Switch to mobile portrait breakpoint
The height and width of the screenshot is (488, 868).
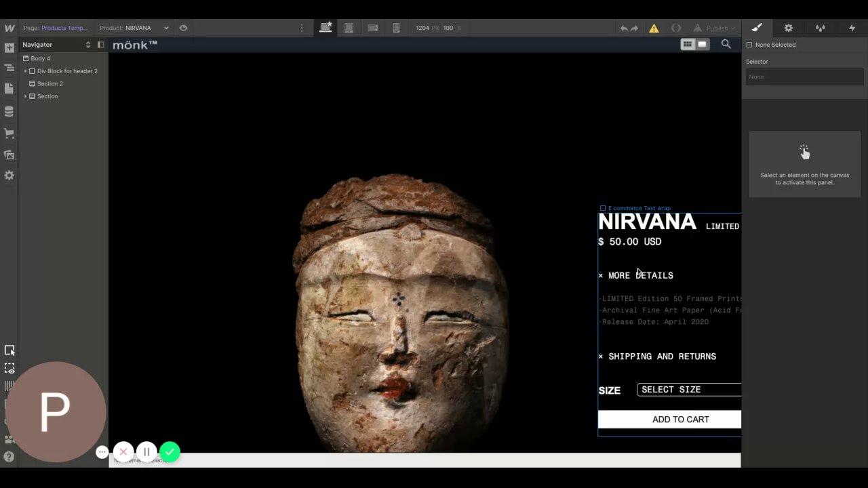coord(396,28)
